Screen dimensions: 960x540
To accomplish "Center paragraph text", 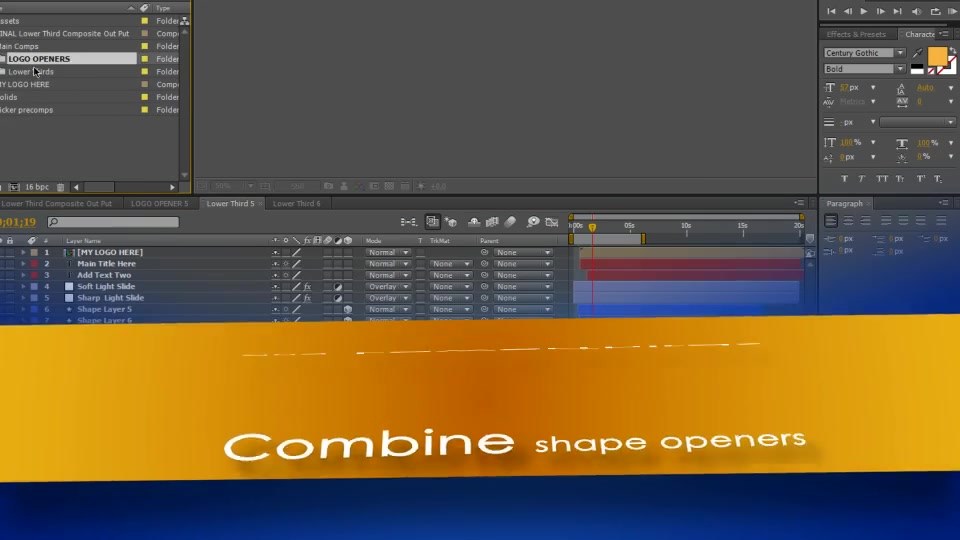I will pyautogui.click(x=848, y=220).
